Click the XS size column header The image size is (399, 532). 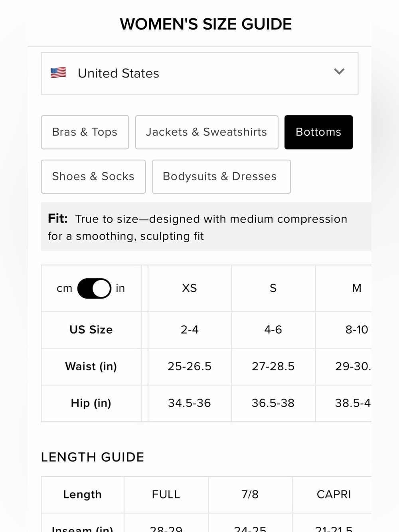190,288
